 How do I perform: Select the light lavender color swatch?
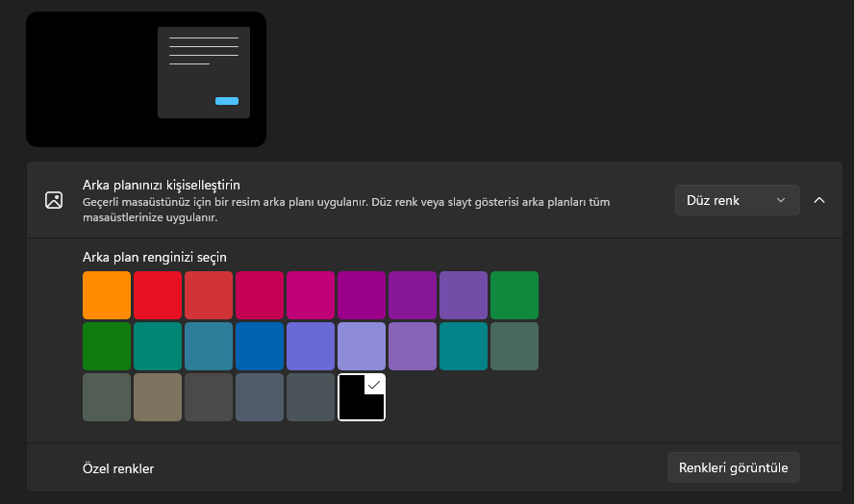click(x=362, y=346)
